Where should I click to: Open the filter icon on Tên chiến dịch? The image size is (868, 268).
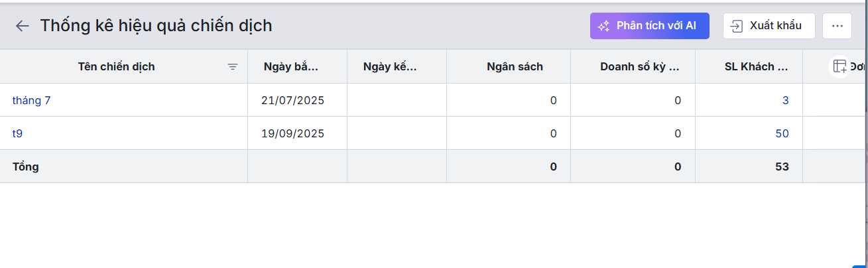(x=233, y=66)
